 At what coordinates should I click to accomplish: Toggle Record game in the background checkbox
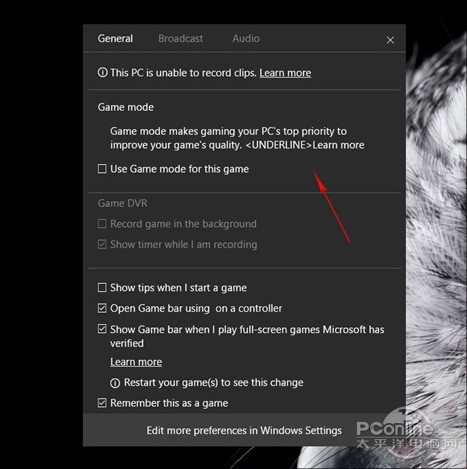(102, 224)
